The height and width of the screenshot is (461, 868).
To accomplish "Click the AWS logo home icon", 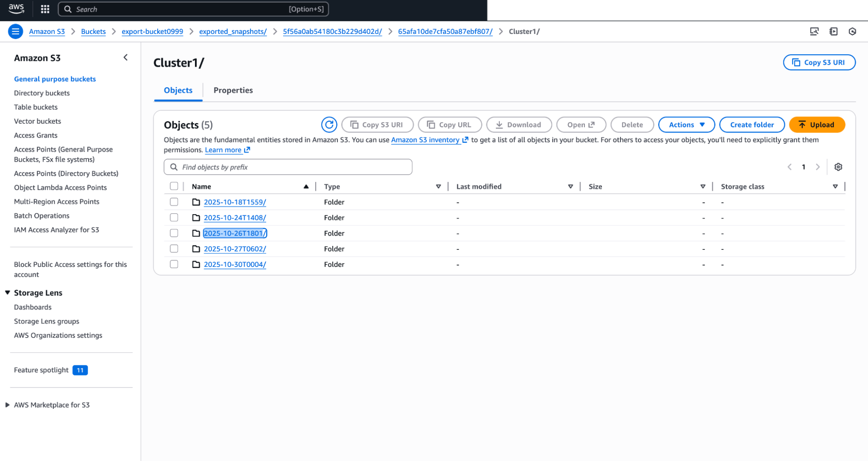I will click(x=17, y=9).
